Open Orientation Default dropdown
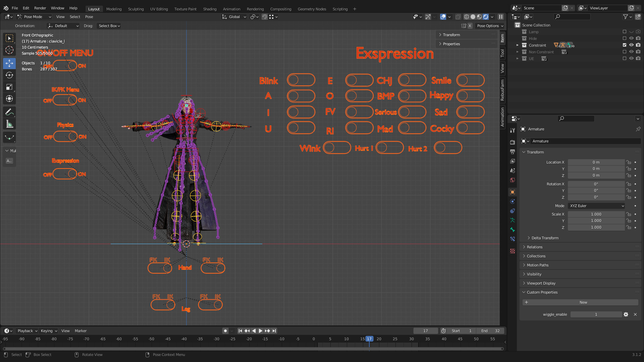Viewport: 644px width, 362px height. (x=63, y=26)
